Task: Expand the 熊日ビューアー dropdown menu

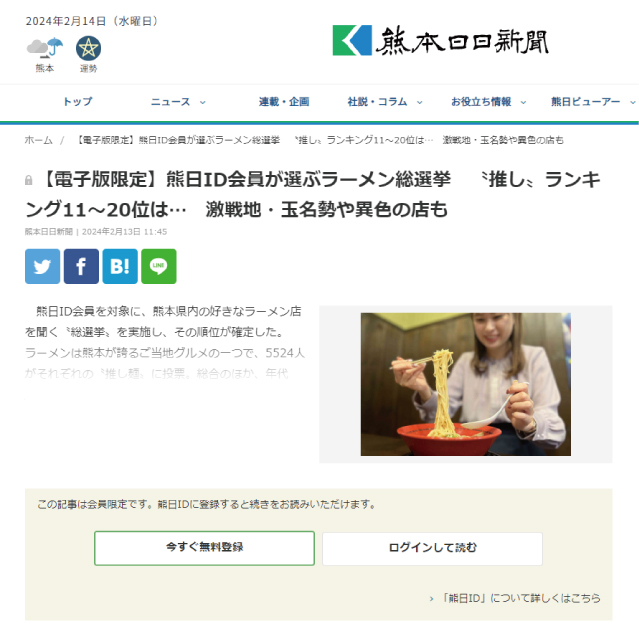Action: click(x=593, y=102)
